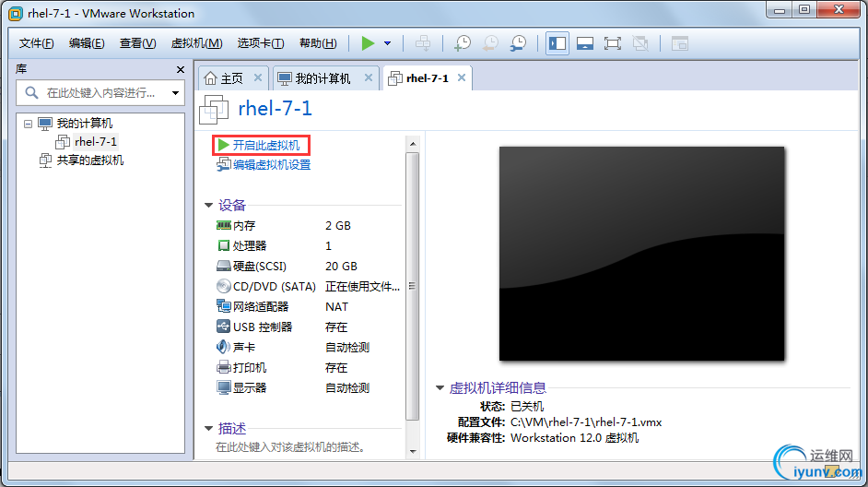Select 共享的虚拟机 in the library tree
Image resolution: width=868 pixels, height=487 pixels.
(x=90, y=160)
